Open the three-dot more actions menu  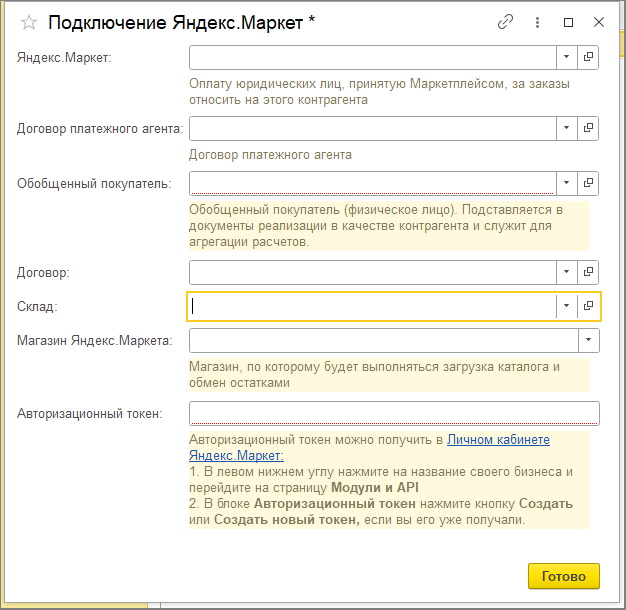point(537,22)
